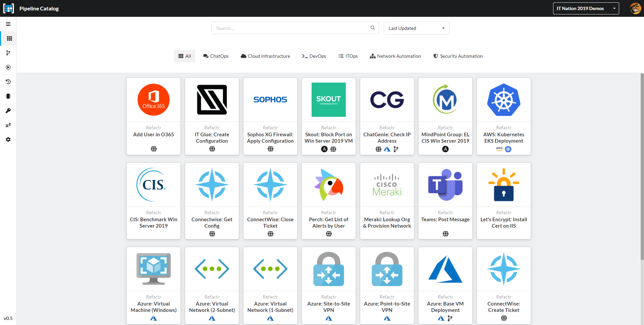The width and height of the screenshot is (644, 325).
Task: Click the MindPoint Group logo
Action: [x=445, y=100]
